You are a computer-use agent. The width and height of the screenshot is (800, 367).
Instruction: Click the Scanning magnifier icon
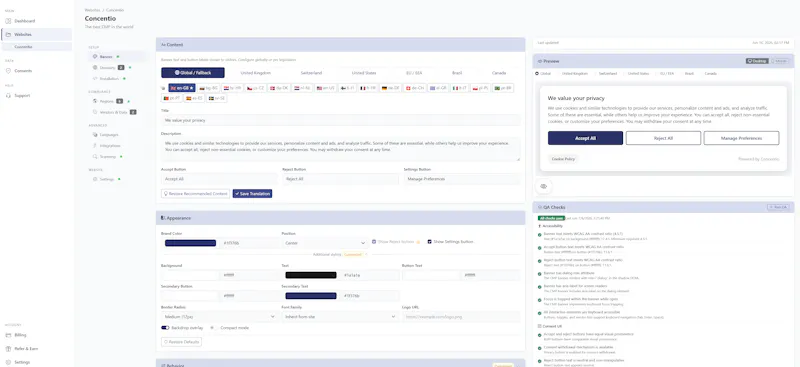pos(95,157)
